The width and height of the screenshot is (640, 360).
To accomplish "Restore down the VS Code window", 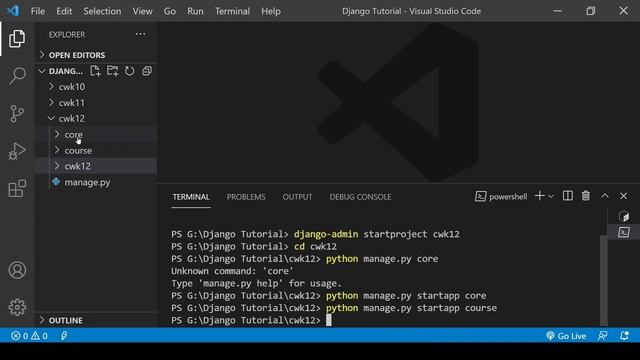I will coord(590,11).
